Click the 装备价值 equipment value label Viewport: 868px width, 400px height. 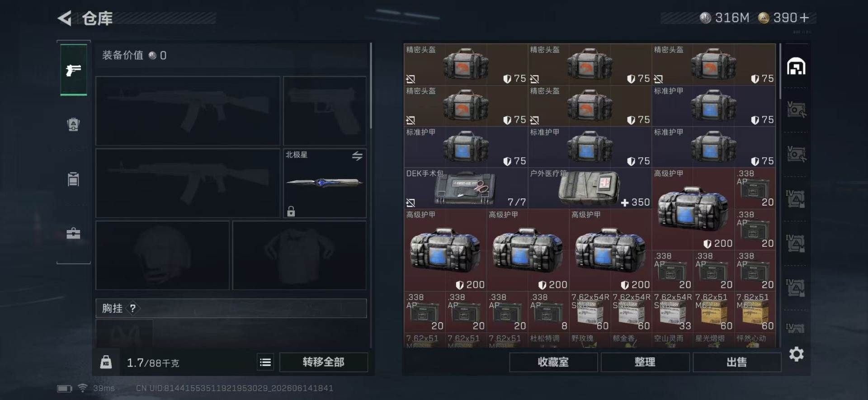click(123, 55)
